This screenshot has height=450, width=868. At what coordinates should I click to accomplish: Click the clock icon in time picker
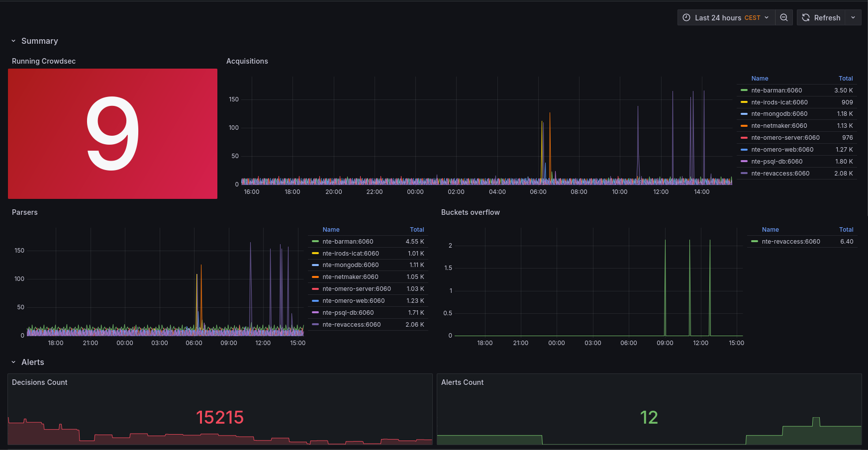coord(686,17)
